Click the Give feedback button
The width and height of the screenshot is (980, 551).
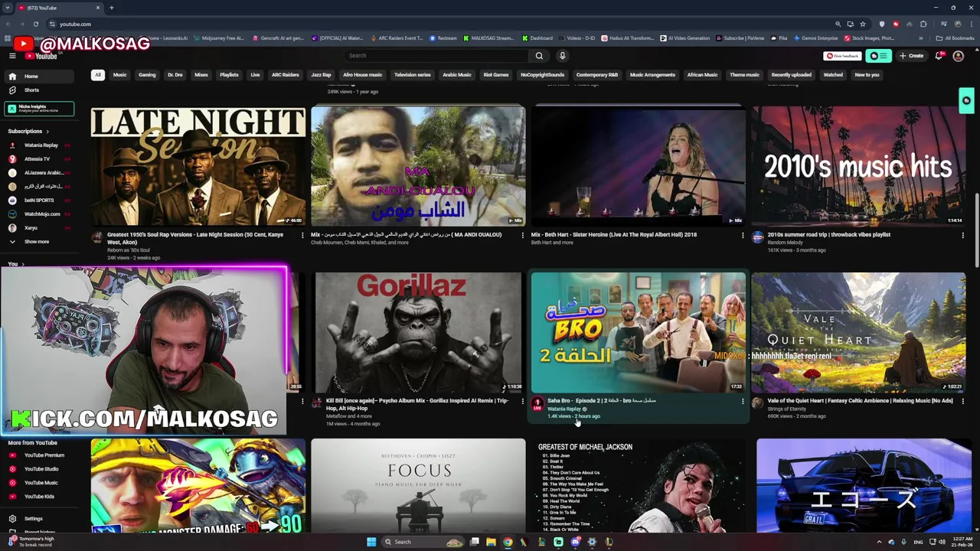(x=842, y=56)
